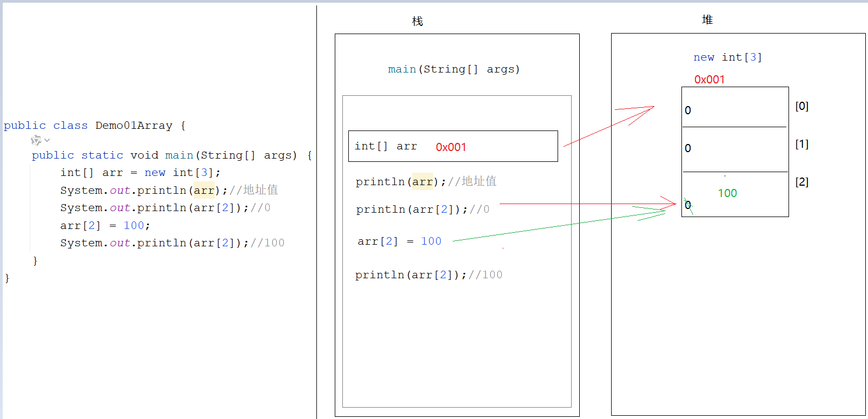Click the [2] index label beside the array

click(801, 182)
